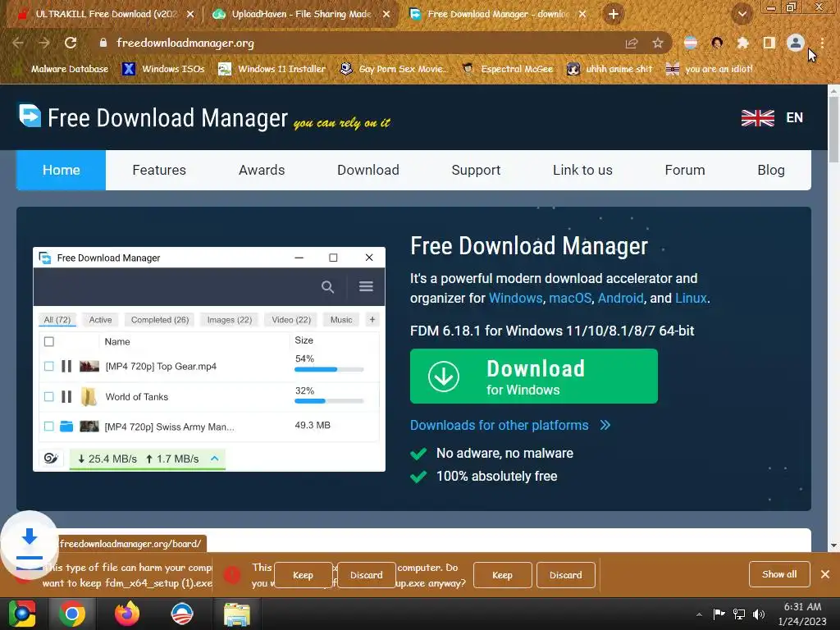Viewport: 840px width, 630px height.
Task: Click search magnifier in FDM preview
Action: [x=327, y=286]
